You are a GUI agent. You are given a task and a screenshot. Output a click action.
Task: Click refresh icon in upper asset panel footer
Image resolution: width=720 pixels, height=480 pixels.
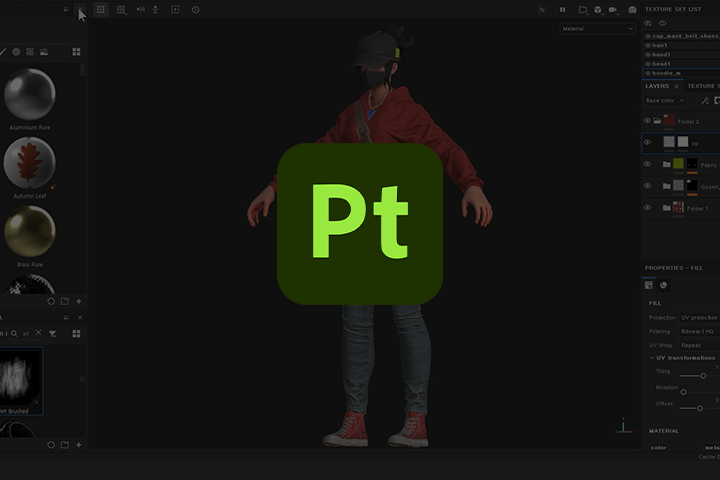tap(51, 301)
